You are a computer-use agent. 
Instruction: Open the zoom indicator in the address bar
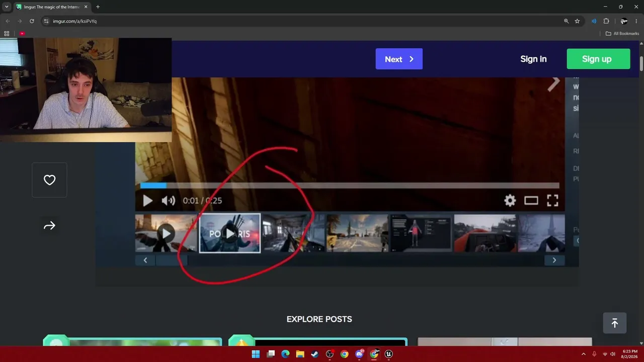click(x=566, y=21)
